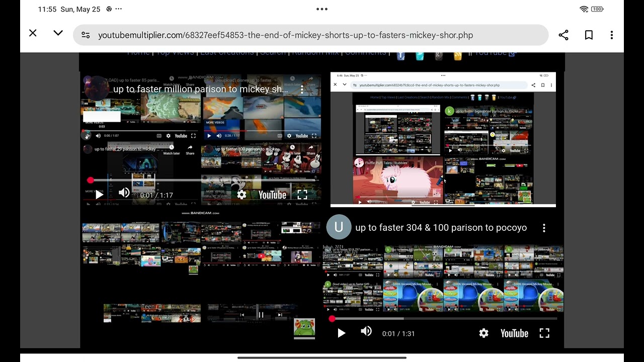This screenshot has height=362, width=644.
Task: Click the Top Views navigation link
Action: [x=175, y=53]
